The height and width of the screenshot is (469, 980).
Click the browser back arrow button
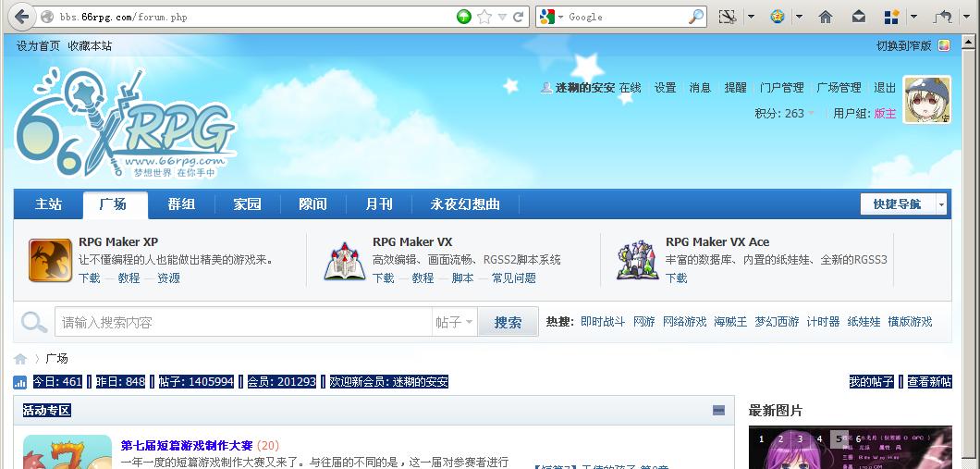[x=22, y=17]
